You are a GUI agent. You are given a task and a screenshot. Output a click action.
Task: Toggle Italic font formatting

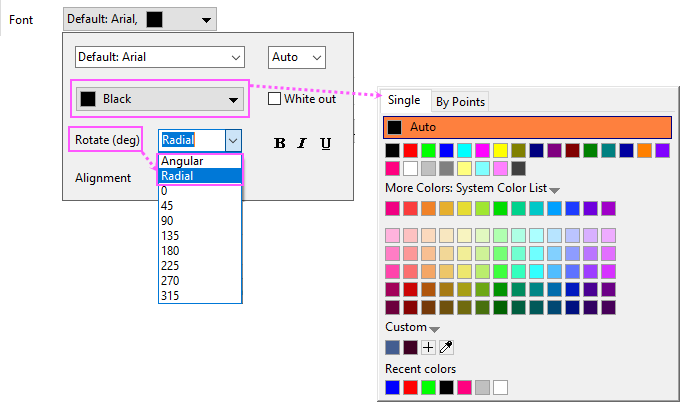point(302,143)
